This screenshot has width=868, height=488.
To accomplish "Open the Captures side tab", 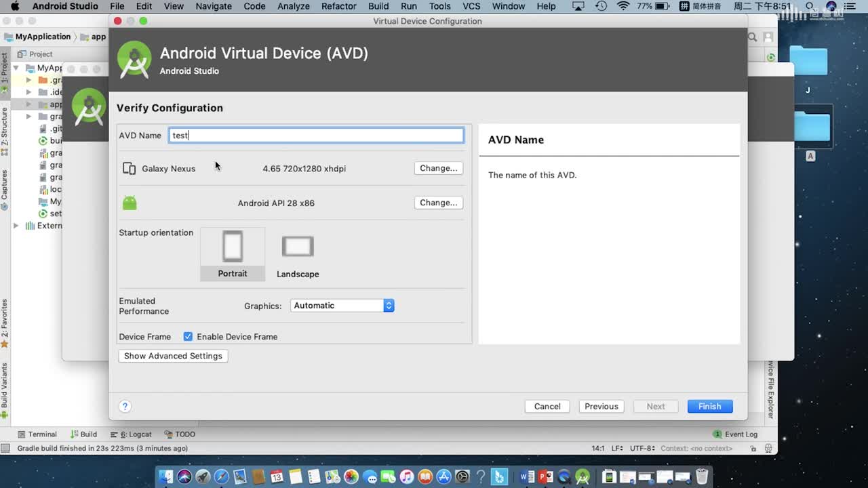I will click(4, 189).
